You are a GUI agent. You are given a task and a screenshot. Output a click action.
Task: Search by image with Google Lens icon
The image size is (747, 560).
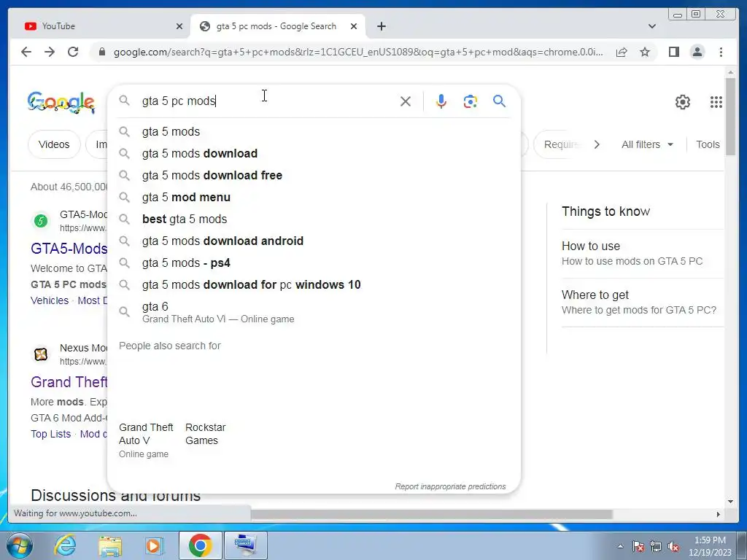[471, 101]
